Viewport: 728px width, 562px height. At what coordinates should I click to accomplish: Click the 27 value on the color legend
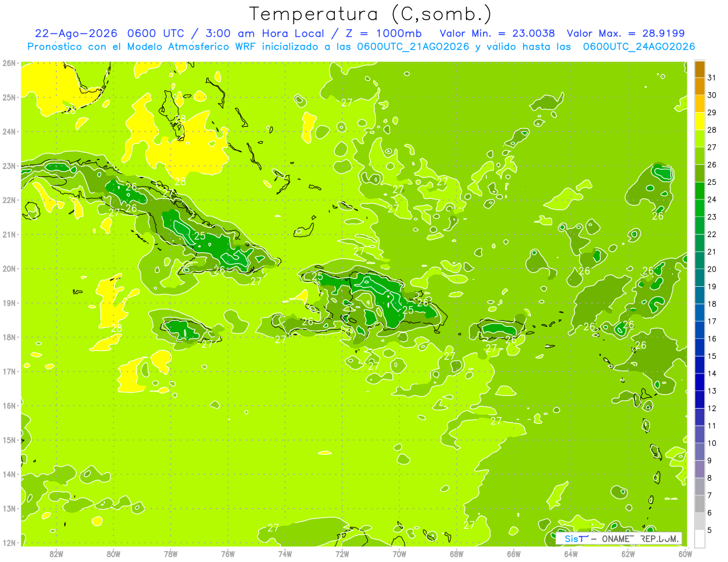pos(712,147)
